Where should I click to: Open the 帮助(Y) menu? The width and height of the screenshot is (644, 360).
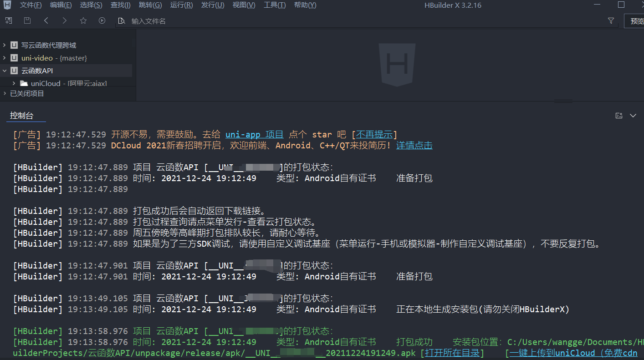pos(305,5)
